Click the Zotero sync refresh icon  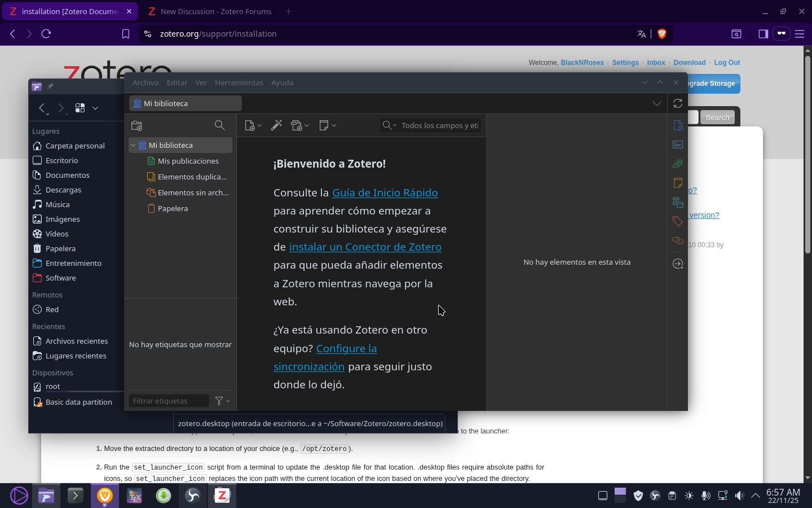tap(678, 103)
